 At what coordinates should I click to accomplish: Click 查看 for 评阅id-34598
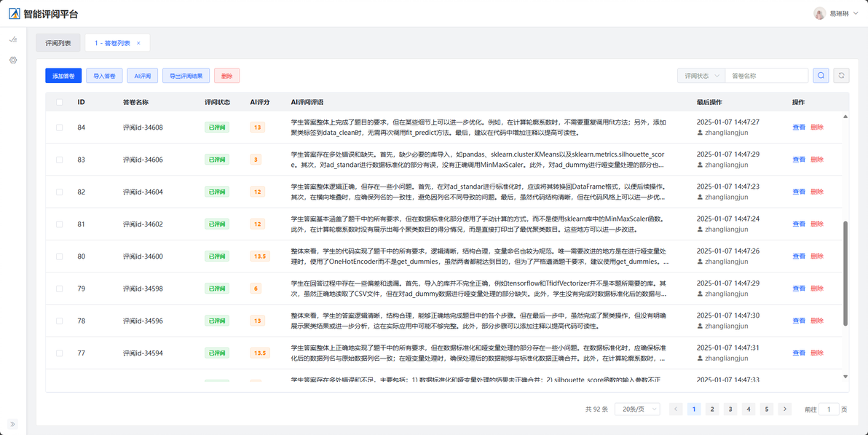799,288
